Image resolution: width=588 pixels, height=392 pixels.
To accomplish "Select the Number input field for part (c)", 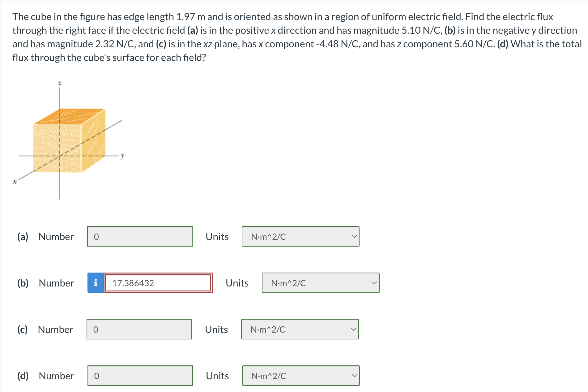I will [139, 329].
